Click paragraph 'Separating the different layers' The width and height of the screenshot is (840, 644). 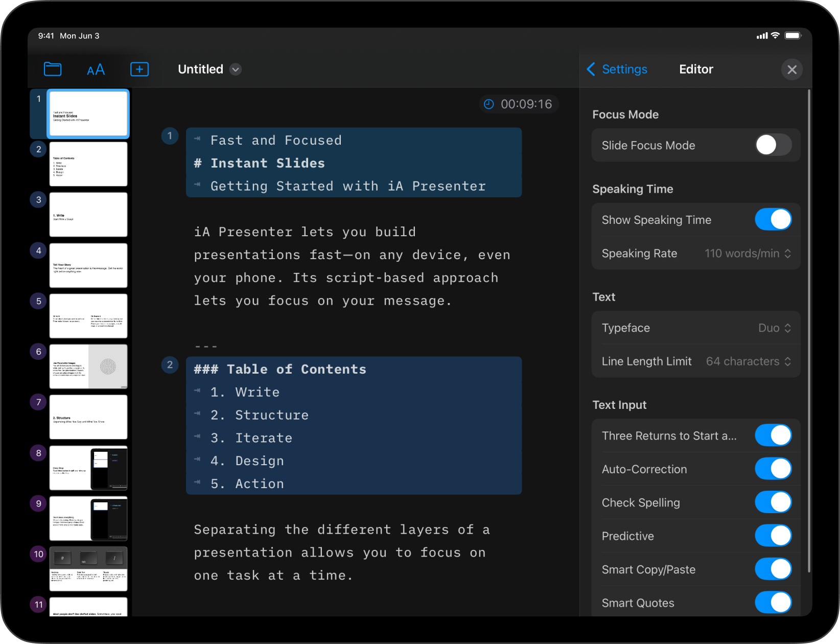(342, 553)
